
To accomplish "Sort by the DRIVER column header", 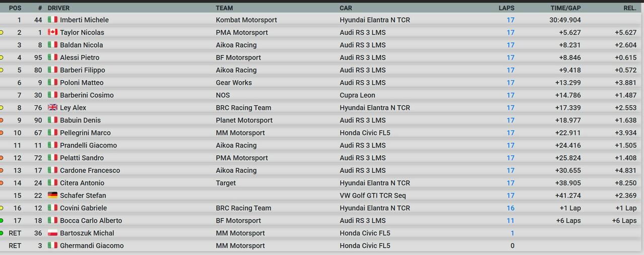I will click(x=58, y=8).
